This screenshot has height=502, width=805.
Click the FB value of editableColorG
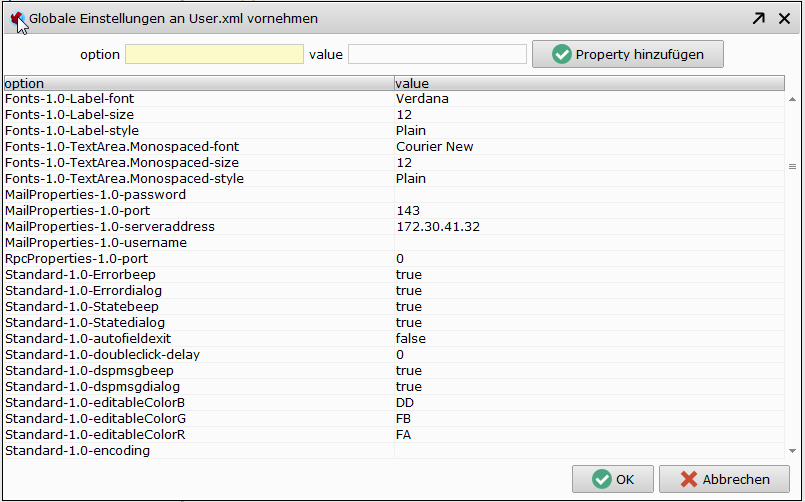pos(404,419)
